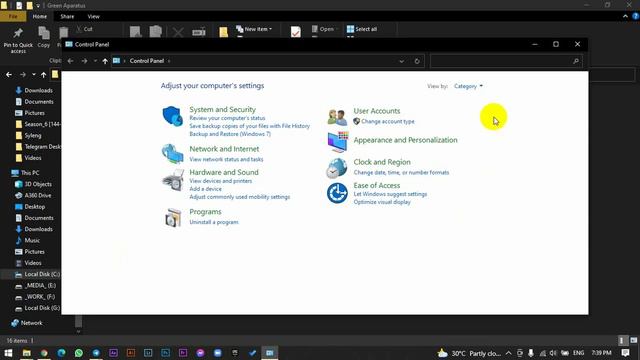Viewport: 640px width, 360px height.
Task: Open Control Panel recent locations dropdown
Action: (95, 61)
